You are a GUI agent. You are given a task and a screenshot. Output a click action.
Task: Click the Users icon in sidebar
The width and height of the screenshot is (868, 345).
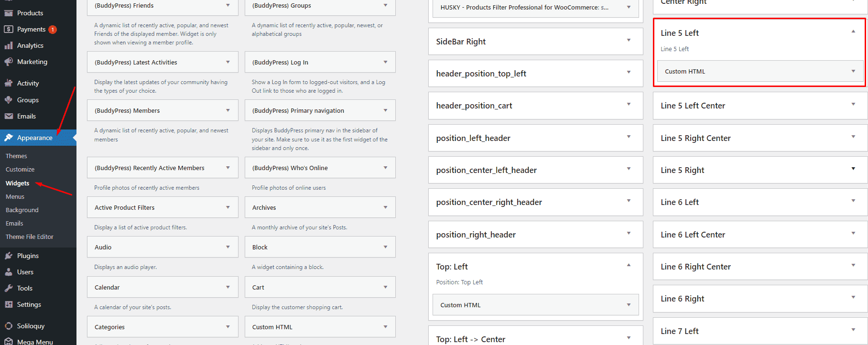tap(9, 272)
